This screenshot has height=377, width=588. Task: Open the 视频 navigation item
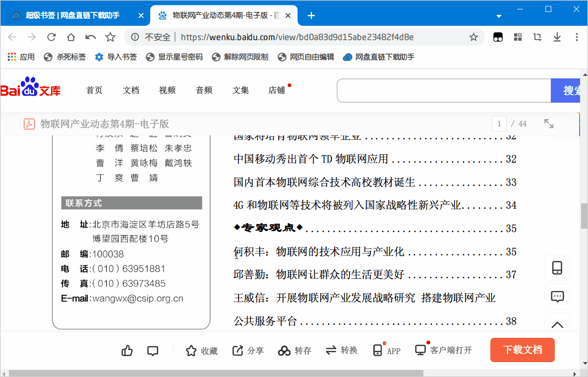[x=167, y=90]
